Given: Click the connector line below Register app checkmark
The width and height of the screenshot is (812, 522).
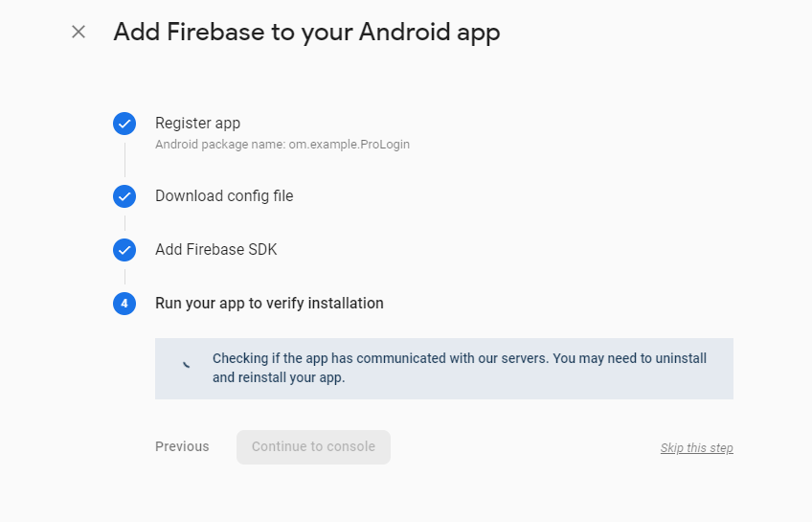Looking at the screenshot, I should tap(124, 159).
